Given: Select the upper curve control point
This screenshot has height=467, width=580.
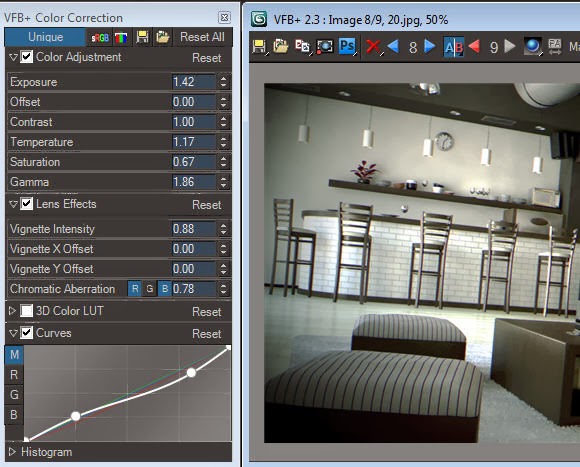Looking at the screenshot, I should click(x=191, y=373).
